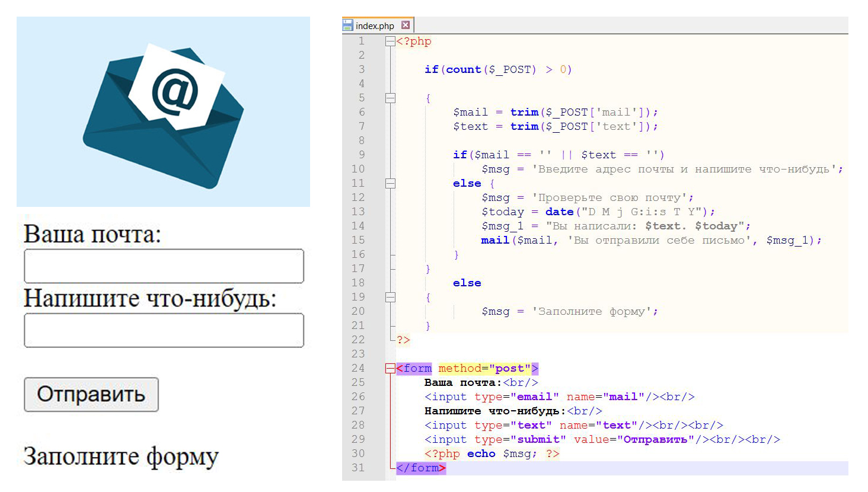The height and width of the screenshot is (492, 868).
Task: Collapse the brace block fold on line 19
Action: click(390, 298)
